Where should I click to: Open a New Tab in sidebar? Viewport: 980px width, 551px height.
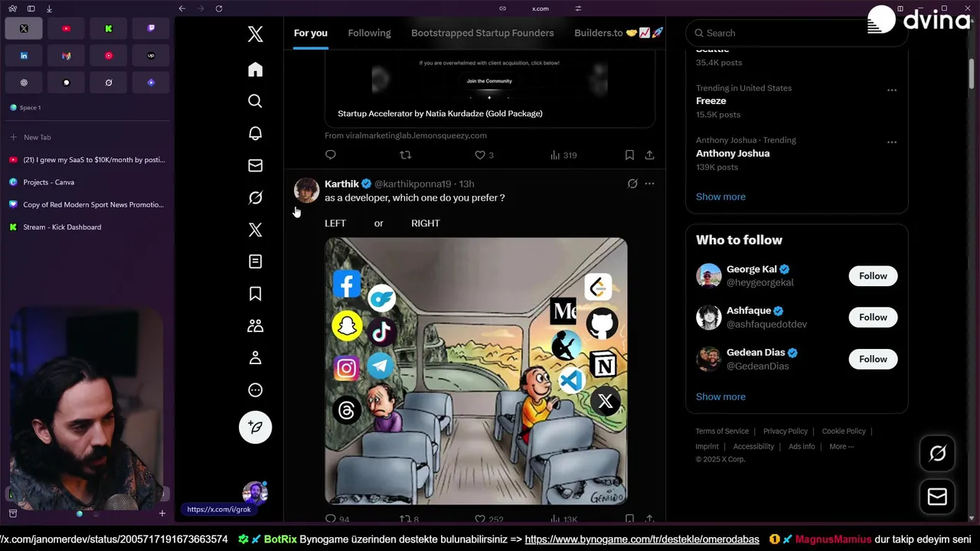[87, 137]
